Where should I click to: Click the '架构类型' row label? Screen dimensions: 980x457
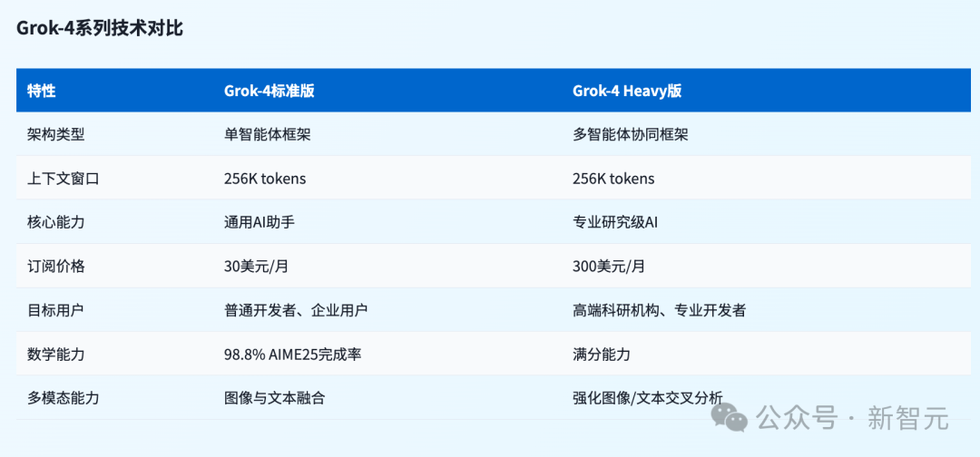55,135
